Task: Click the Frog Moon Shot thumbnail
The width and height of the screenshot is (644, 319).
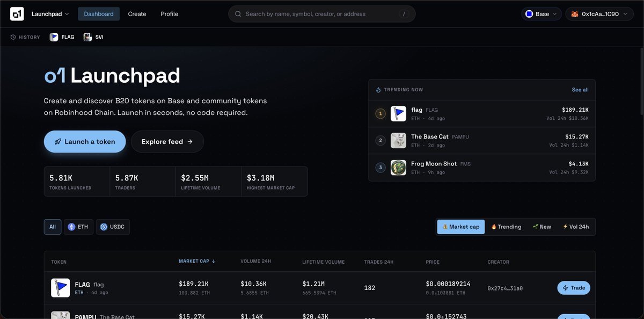Action: tap(398, 168)
